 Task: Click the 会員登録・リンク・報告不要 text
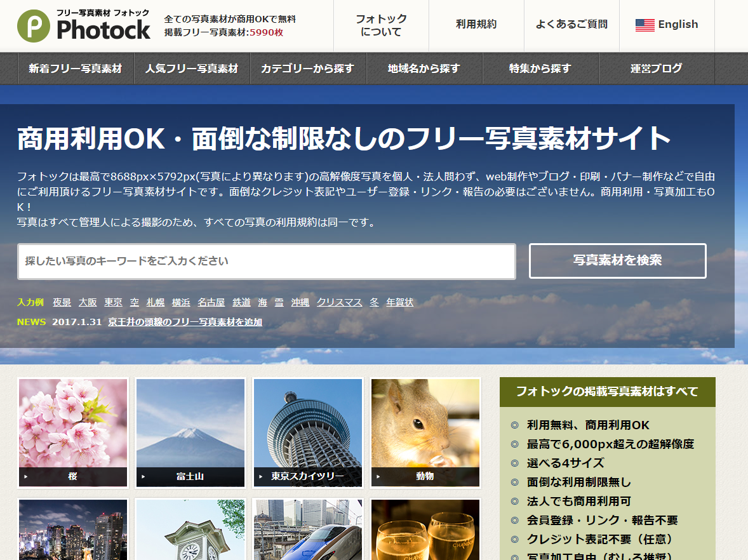pyautogui.click(x=602, y=521)
